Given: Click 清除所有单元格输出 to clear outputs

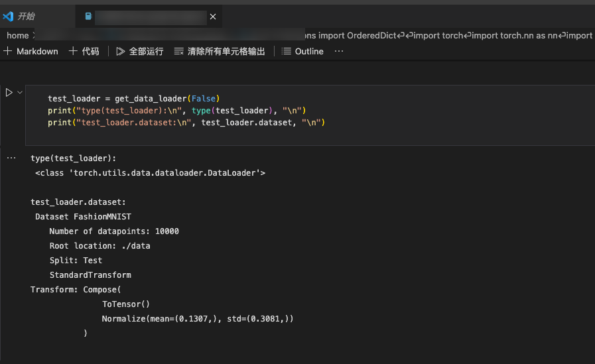Looking at the screenshot, I should 220,51.
